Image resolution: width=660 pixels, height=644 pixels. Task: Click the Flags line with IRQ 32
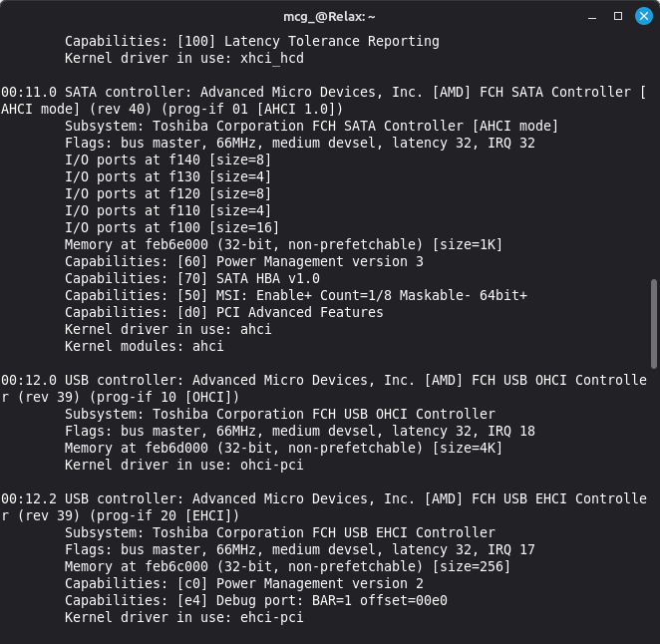pos(300,144)
